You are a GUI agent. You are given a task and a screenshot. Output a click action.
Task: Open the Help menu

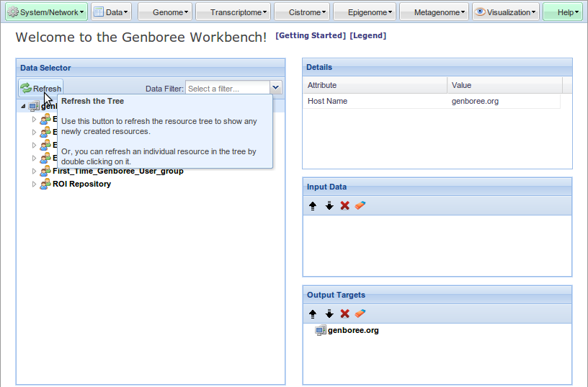(x=563, y=12)
